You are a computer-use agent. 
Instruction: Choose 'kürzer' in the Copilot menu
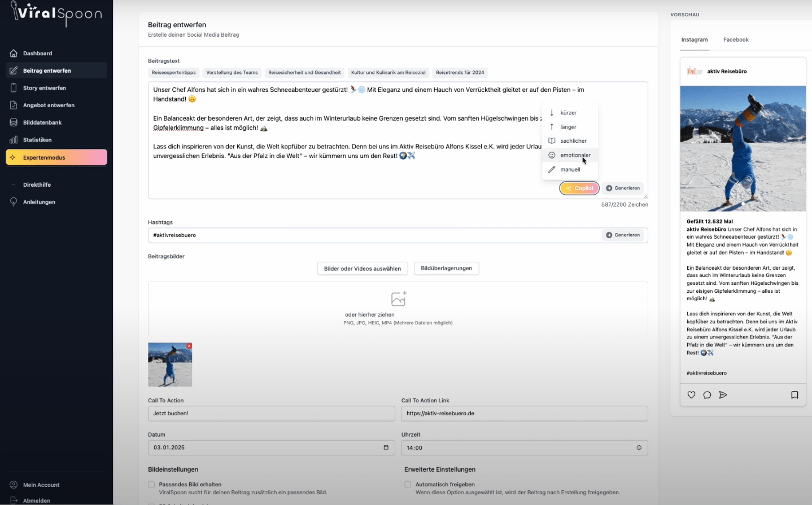(568, 113)
